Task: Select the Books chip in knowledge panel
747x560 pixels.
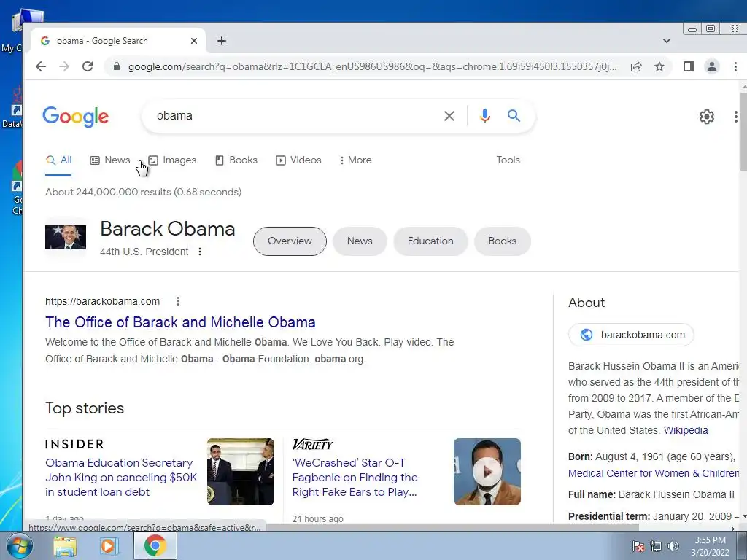Action: click(x=502, y=241)
